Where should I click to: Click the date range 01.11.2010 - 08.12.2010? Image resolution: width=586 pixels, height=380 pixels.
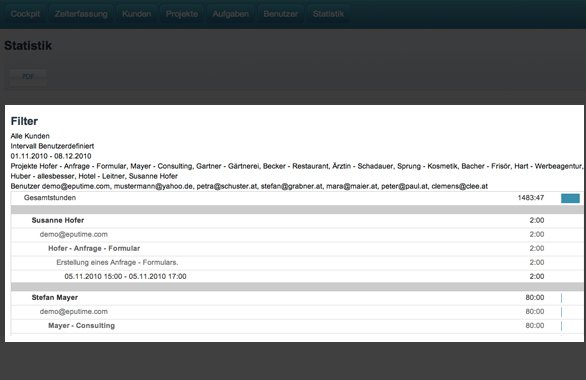51,156
